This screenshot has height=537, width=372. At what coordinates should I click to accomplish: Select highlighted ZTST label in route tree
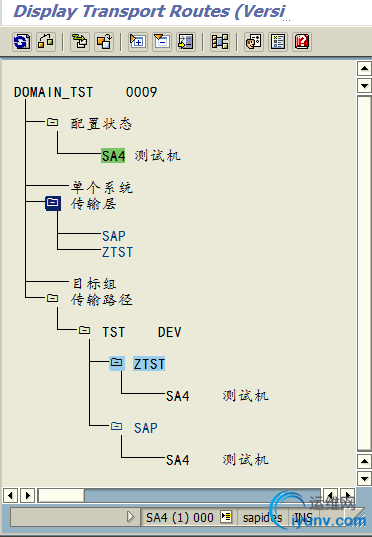(149, 364)
